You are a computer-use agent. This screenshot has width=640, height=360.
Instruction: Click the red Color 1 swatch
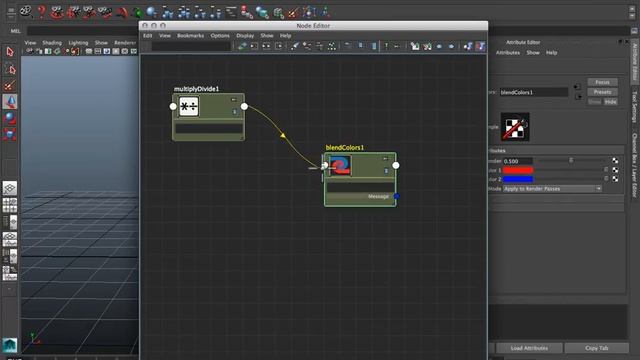pyautogui.click(x=518, y=170)
